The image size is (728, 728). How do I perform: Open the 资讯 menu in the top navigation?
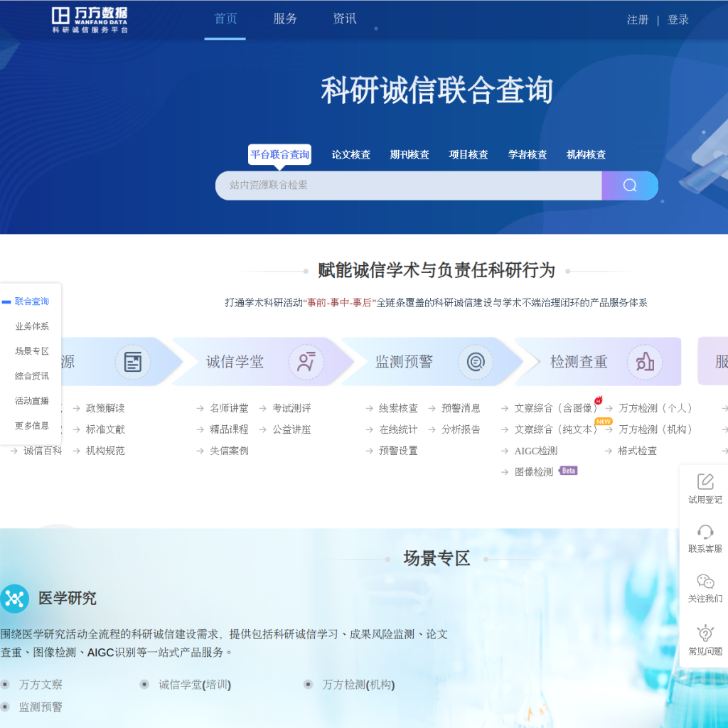345,18
